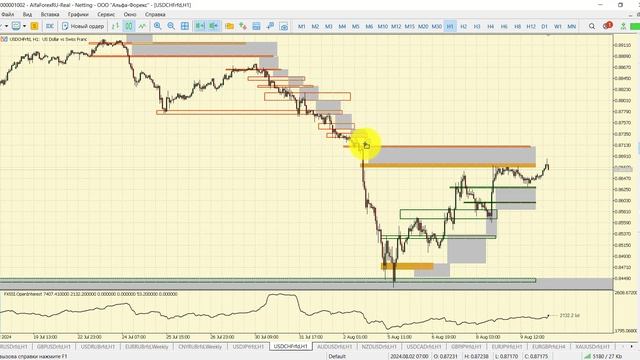Select the active H1 timeframe
Screen dimensions: 640x360
coord(450,26)
